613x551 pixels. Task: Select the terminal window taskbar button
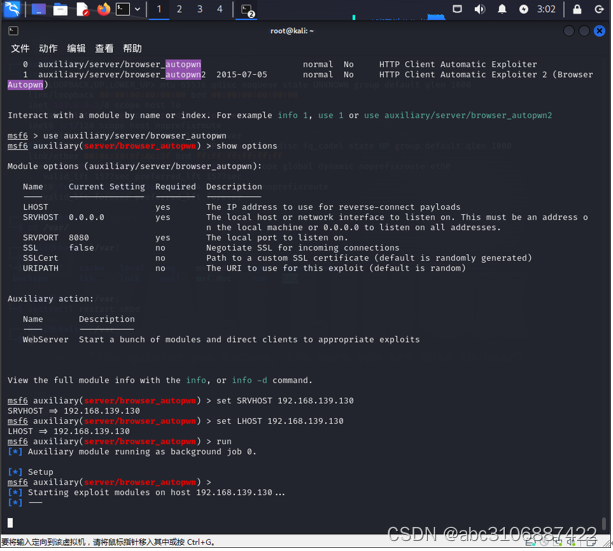(247, 10)
